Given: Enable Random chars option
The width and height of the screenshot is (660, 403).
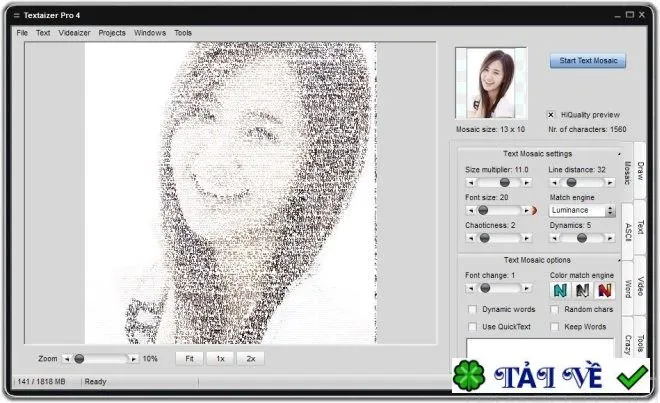Looking at the screenshot, I should 555,310.
